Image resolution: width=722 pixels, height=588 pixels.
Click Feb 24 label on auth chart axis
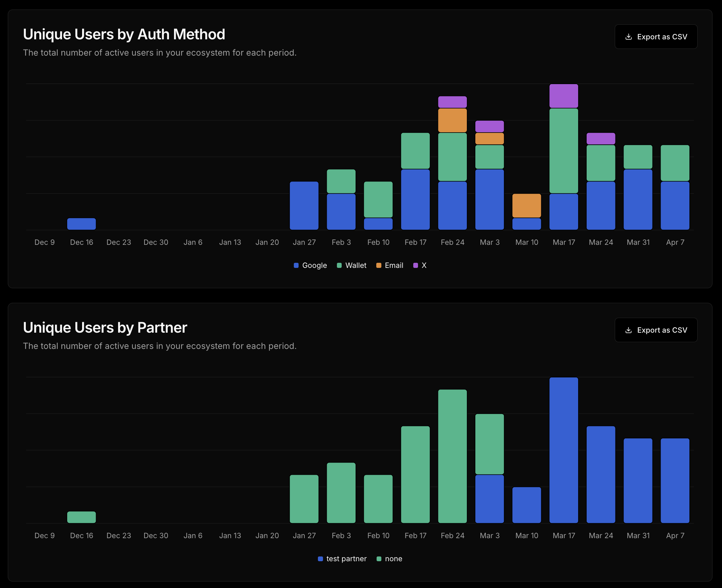click(x=452, y=242)
